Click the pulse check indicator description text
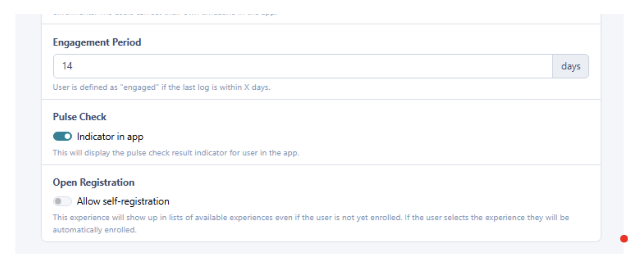The height and width of the screenshot is (270, 644). 176,153
